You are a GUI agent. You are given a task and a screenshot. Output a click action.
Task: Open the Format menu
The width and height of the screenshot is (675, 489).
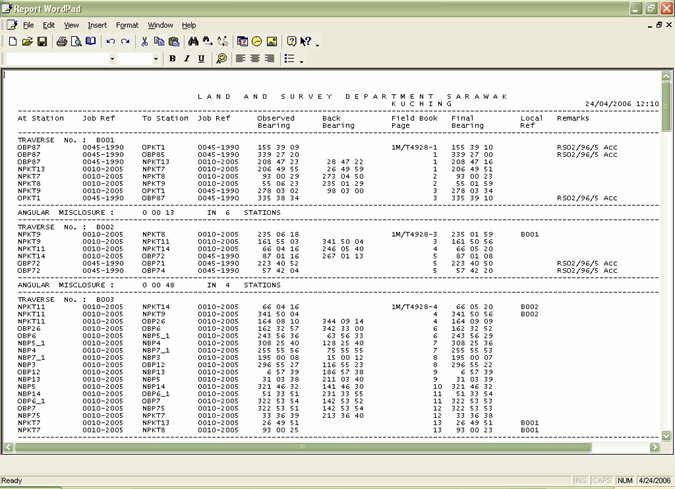pos(127,25)
